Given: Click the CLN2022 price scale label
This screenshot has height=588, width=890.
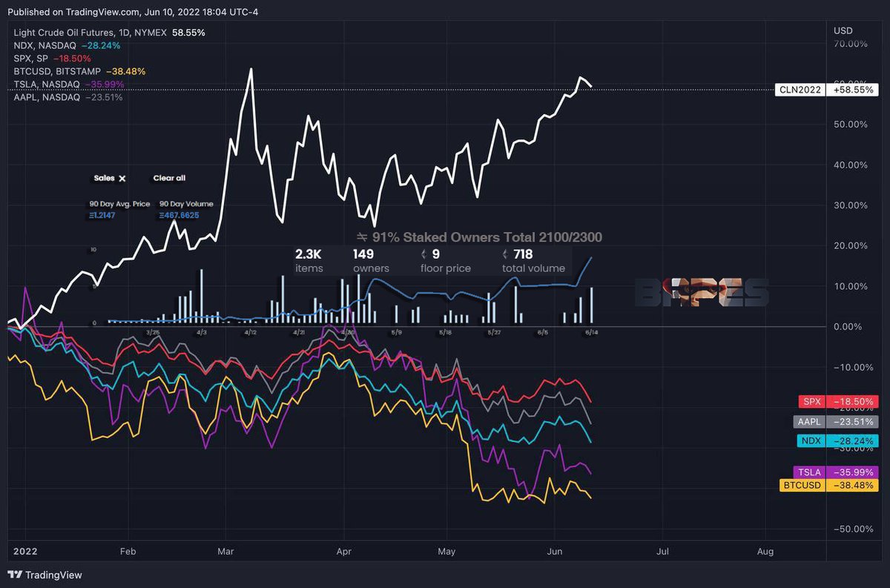Looking at the screenshot, I should pos(800,89).
